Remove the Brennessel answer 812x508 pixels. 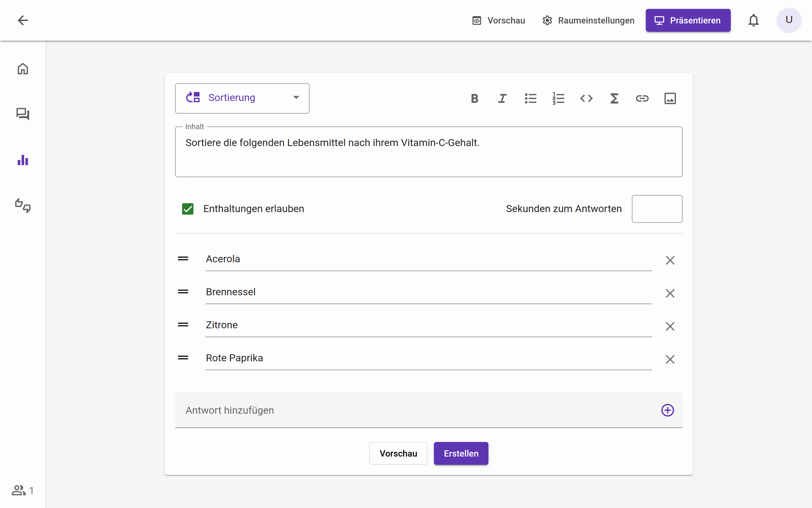670,293
